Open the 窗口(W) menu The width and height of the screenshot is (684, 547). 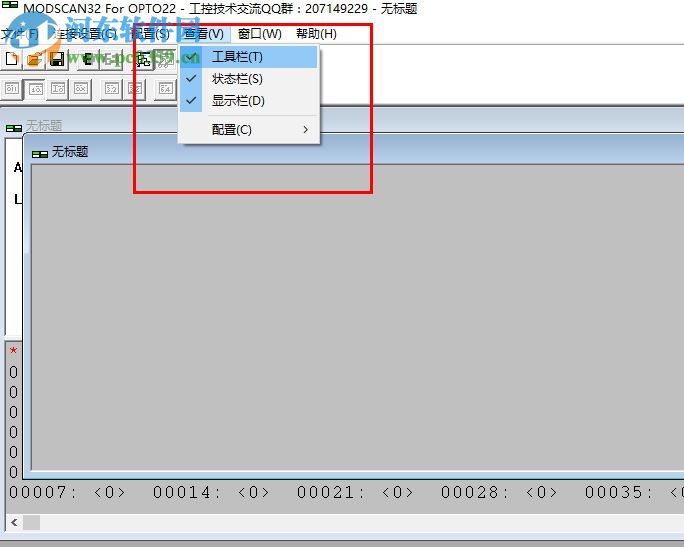tap(260, 34)
